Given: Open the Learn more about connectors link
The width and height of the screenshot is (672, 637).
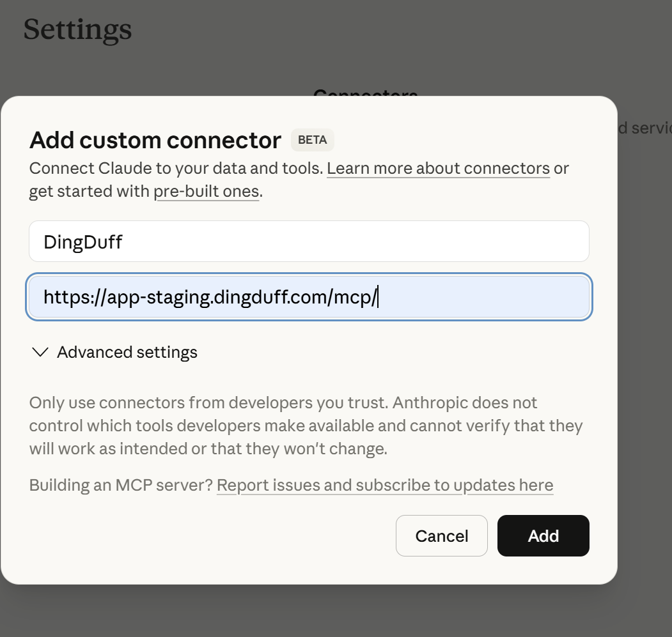Looking at the screenshot, I should click(x=438, y=168).
